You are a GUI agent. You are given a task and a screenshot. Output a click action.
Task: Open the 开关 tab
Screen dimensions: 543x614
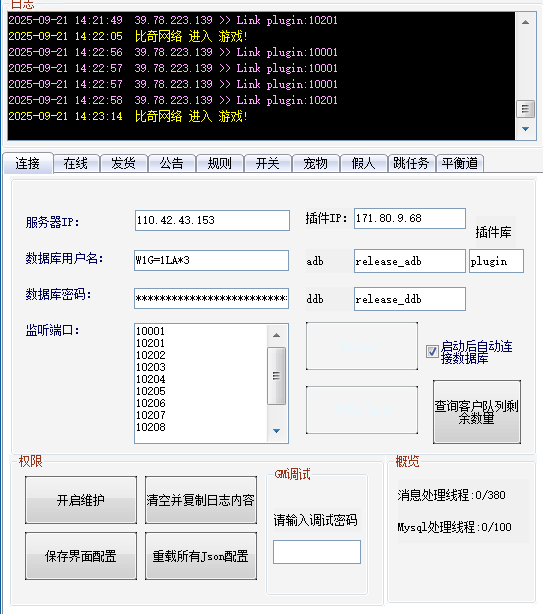268,163
